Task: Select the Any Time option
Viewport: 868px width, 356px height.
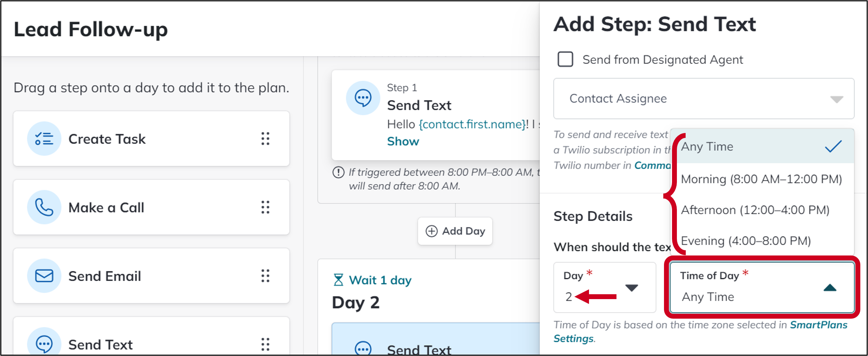Action: pyautogui.click(x=762, y=147)
